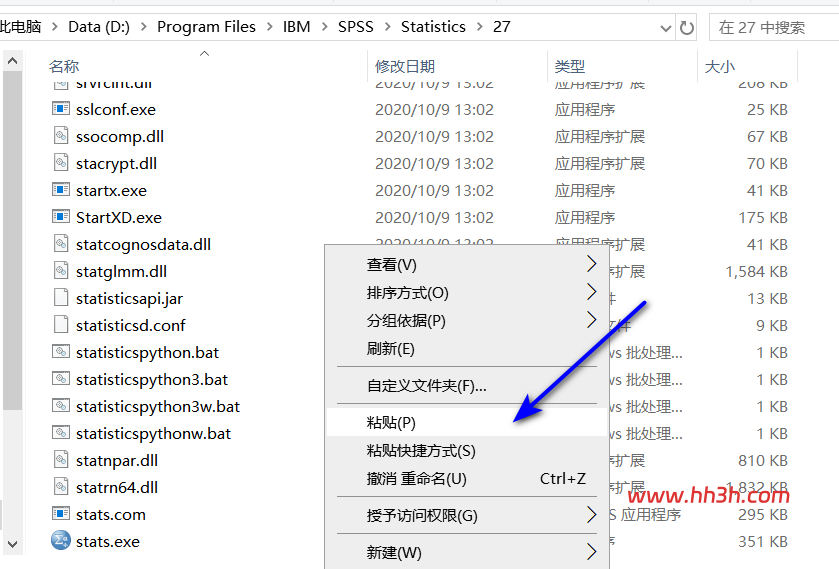Viewport: 839px width, 569px height.
Task: Expand the 新建(W) submenu arrow
Action: tap(591, 552)
